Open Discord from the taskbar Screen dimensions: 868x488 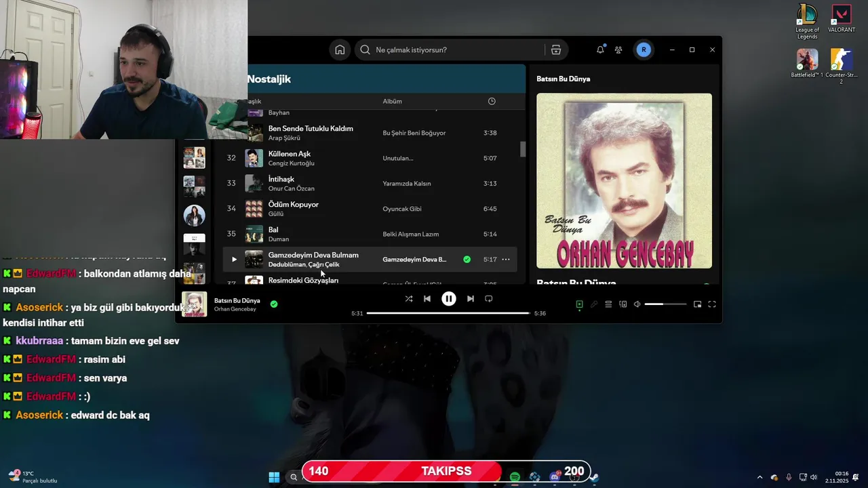555,477
